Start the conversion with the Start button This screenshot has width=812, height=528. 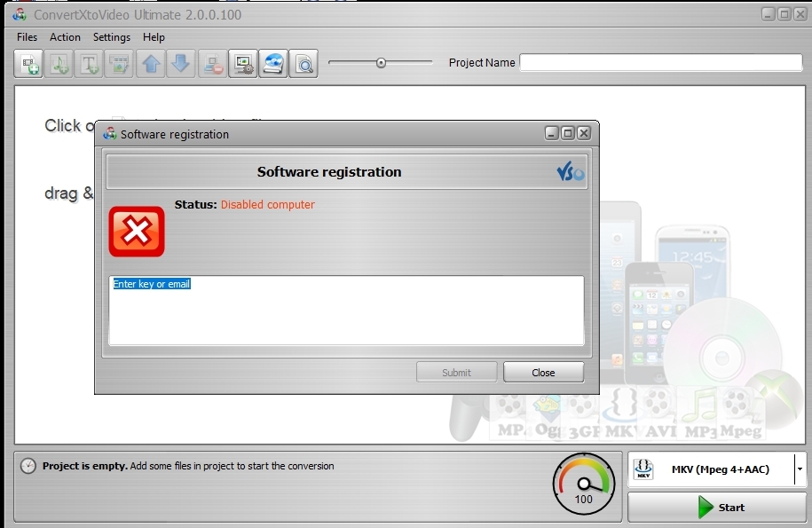(x=717, y=507)
